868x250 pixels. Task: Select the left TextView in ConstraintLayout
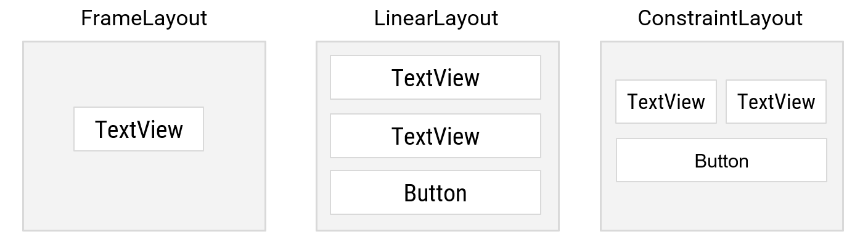tap(666, 102)
